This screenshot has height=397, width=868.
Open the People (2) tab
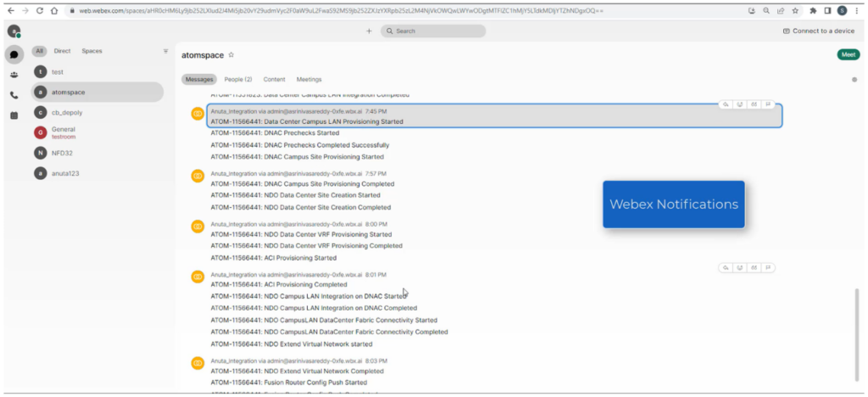coord(238,79)
